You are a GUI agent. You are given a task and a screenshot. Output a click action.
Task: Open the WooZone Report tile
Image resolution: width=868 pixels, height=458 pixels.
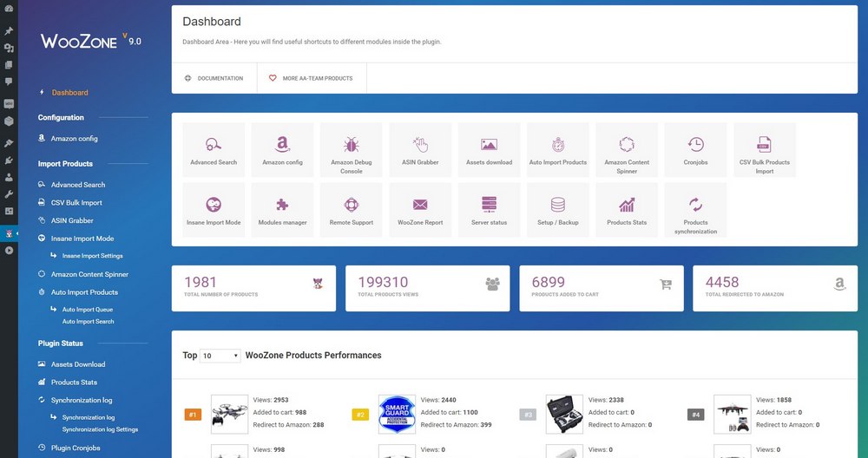click(420, 210)
